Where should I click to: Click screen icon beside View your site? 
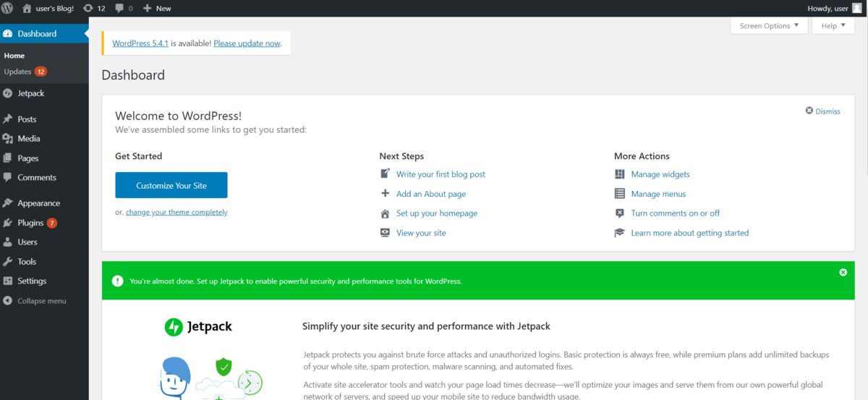(385, 232)
